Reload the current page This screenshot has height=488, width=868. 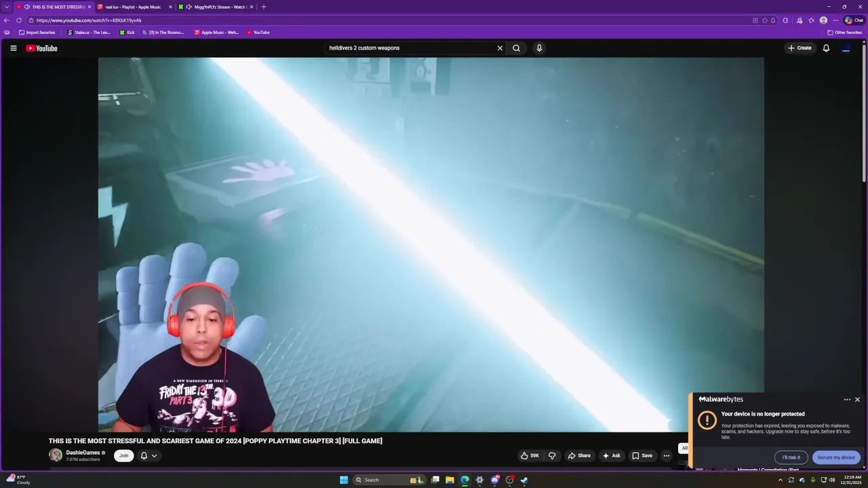pos(19,20)
